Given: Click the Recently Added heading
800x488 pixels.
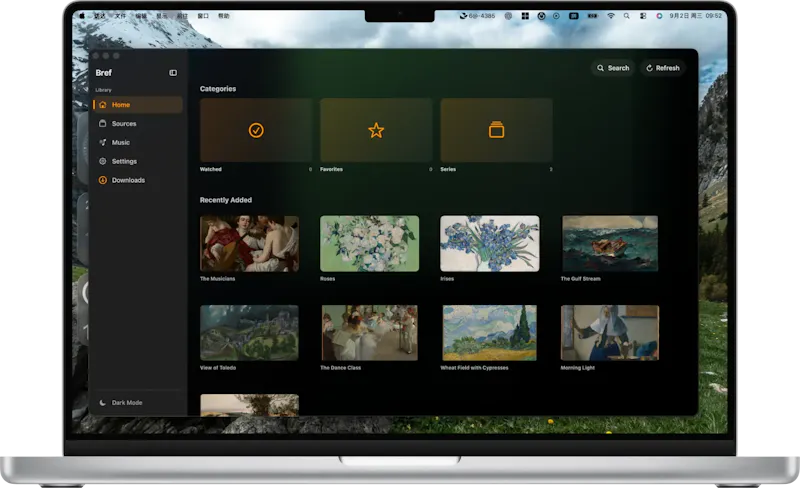Looking at the screenshot, I should click(226, 200).
